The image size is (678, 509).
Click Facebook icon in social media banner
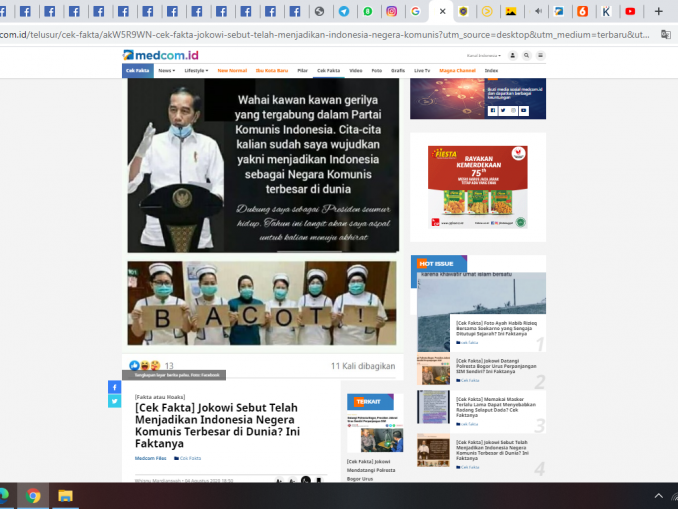click(493, 111)
